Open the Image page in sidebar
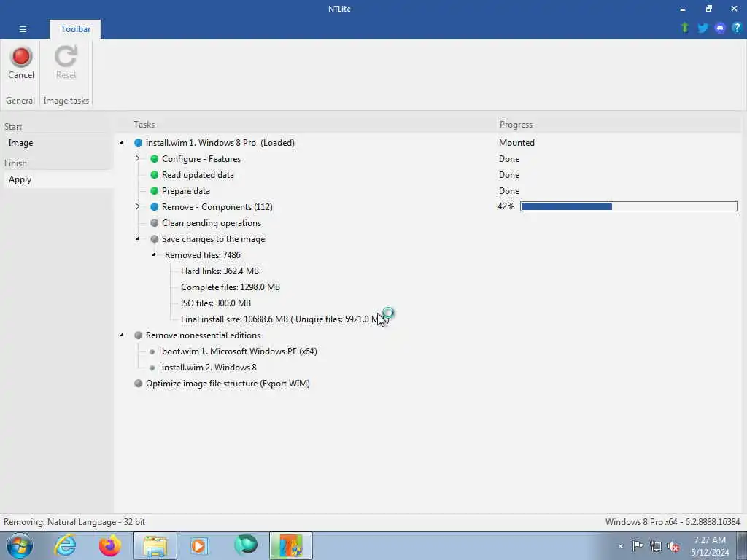747x560 pixels. point(20,143)
